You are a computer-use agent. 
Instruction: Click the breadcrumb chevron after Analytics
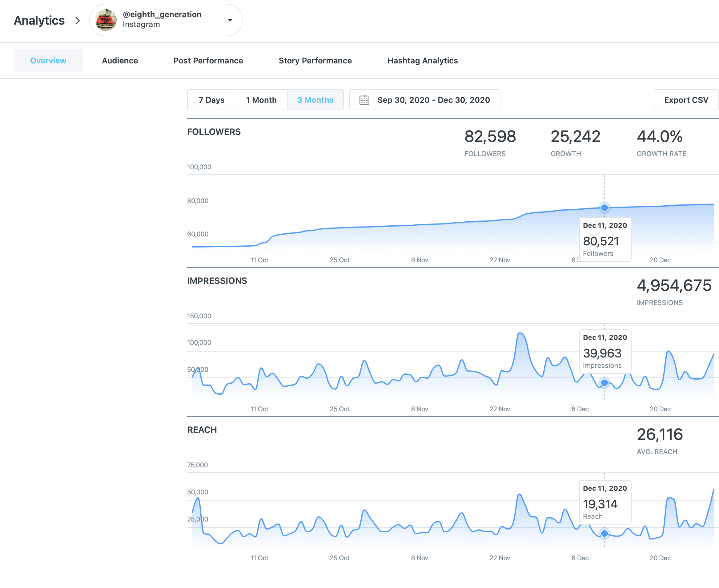click(x=78, y=21)
